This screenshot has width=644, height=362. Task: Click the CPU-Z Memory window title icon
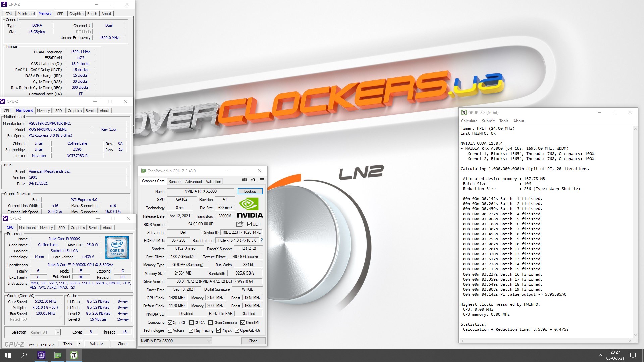click(4, 4)
